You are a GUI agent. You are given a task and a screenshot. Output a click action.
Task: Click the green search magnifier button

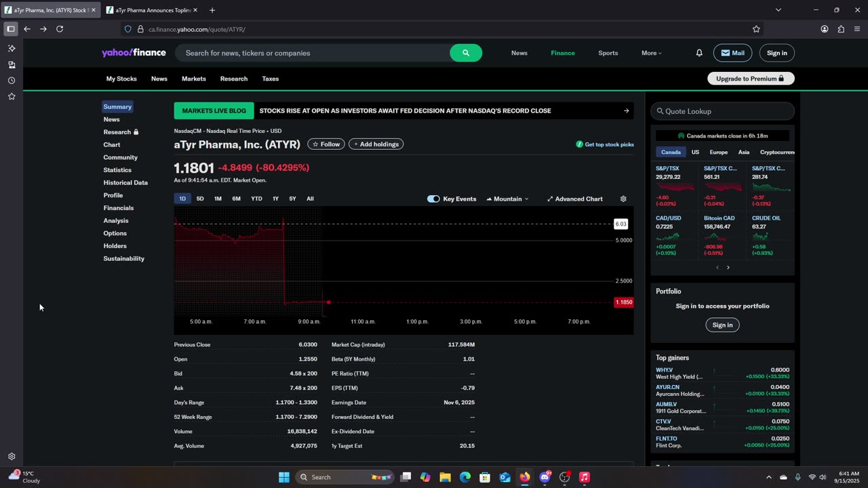(x=466, y=53)
